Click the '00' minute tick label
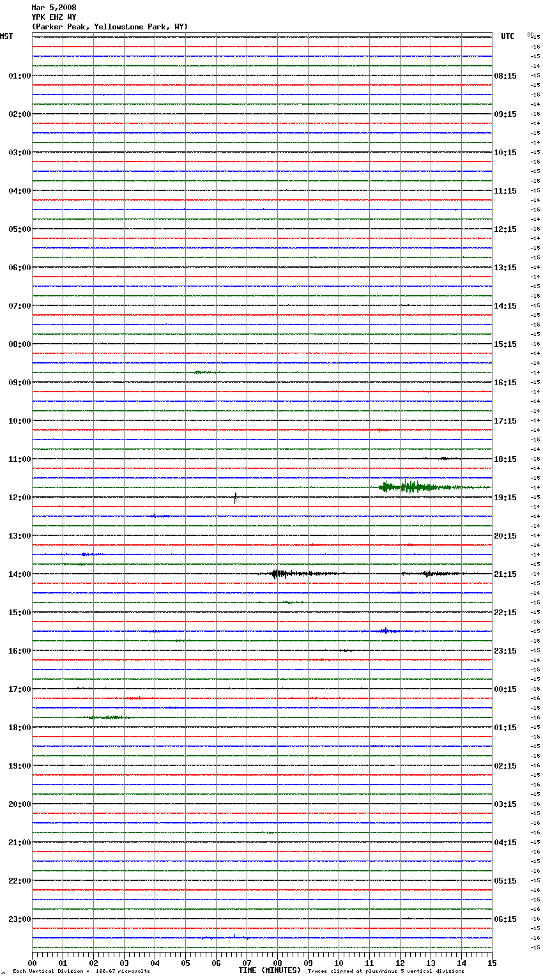The image size is (543, 980). click(x=33, y=963)
